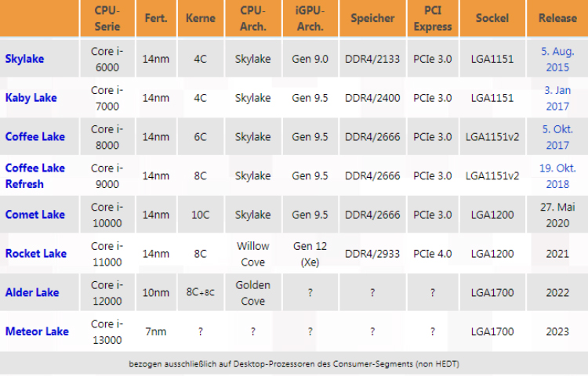Click the PCI Express column header

click(433, 18)
